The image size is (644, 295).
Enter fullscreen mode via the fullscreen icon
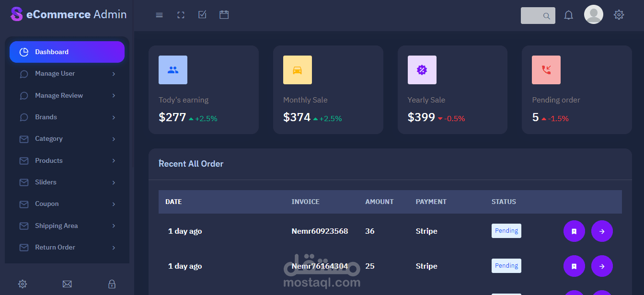click(181, 15)
